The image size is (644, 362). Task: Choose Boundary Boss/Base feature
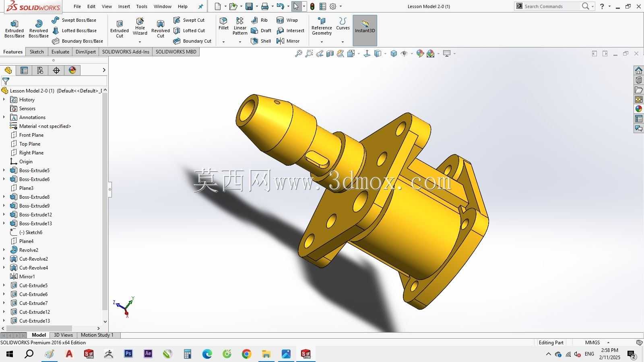[x=78, y=41]
